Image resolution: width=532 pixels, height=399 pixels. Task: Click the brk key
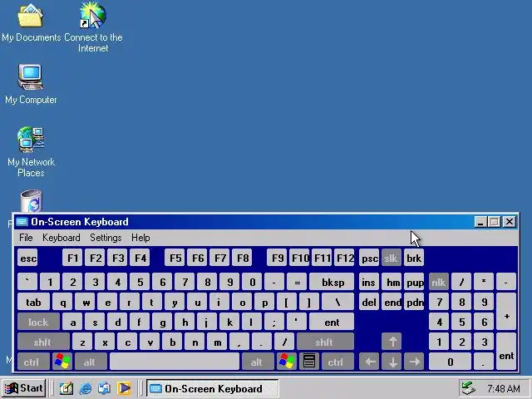pyautogui.click(x=414, y=259)
